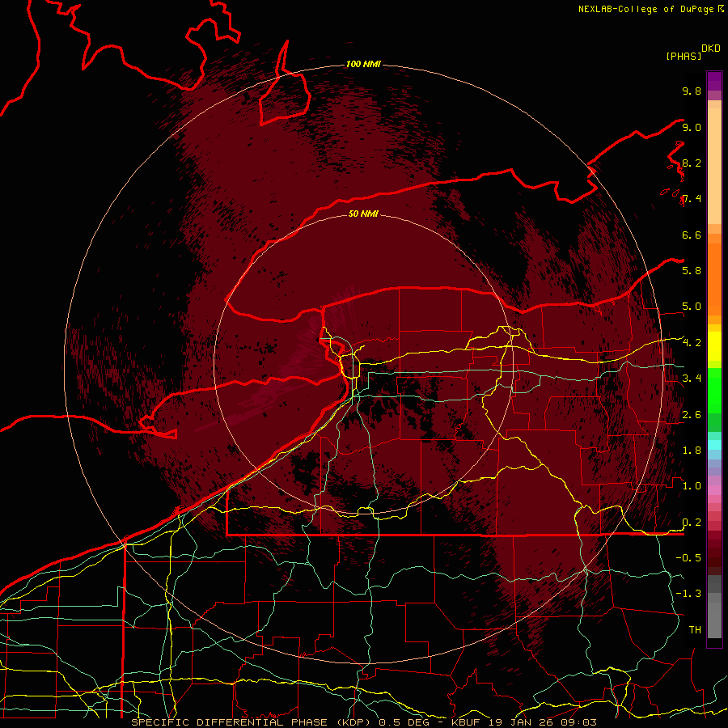Screen dimensions: 728x728
Task: Click the -1.3 legend value
Action: tap(688, 594)
